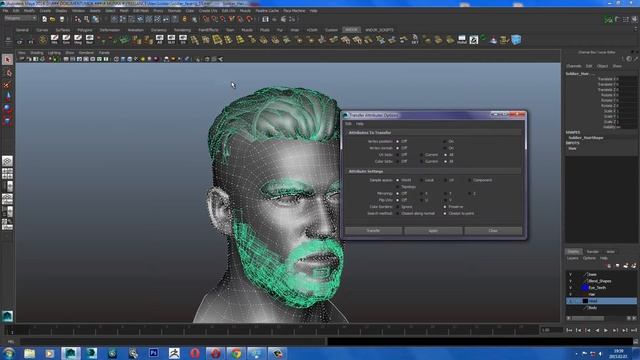Click the FT shelf button
The image size is (640, 360).
(31, 40)
